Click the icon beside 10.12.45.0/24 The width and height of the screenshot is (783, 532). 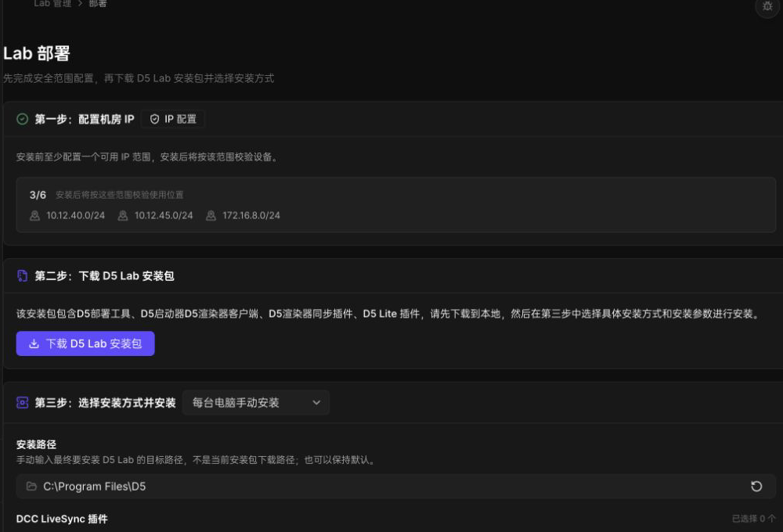point(123,216)
